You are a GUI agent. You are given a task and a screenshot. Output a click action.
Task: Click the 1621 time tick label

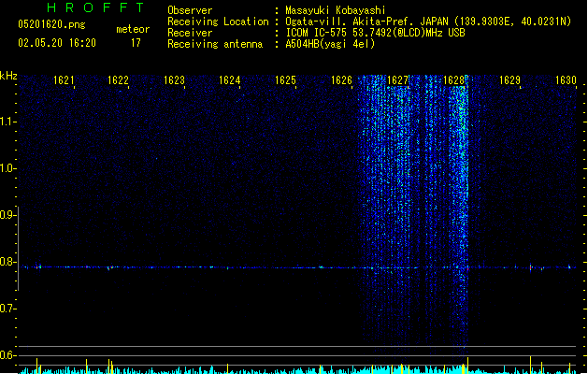(x=64, y=80)
